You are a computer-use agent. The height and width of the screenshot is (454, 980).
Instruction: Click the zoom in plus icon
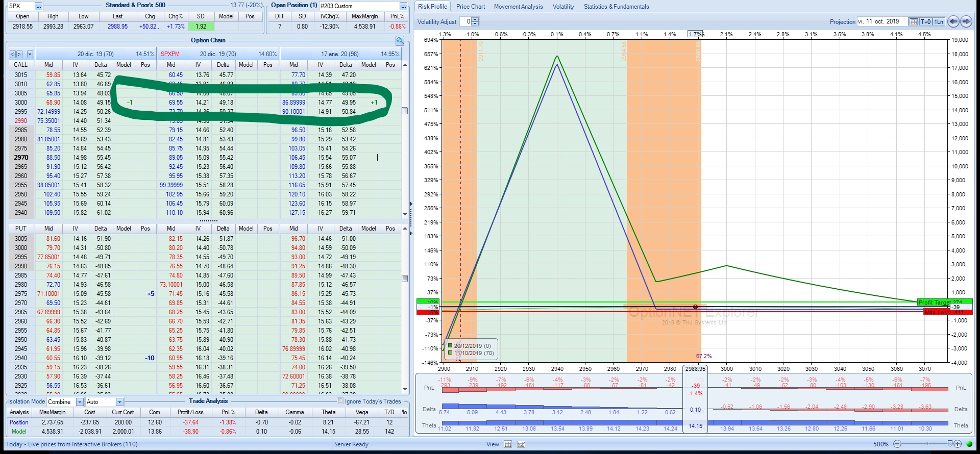[x=958, y=444]
